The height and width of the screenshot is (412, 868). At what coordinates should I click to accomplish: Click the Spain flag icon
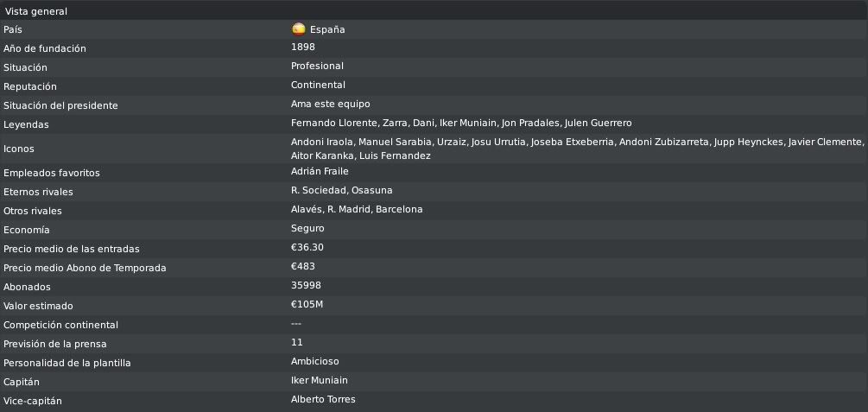tap(298, 29)
